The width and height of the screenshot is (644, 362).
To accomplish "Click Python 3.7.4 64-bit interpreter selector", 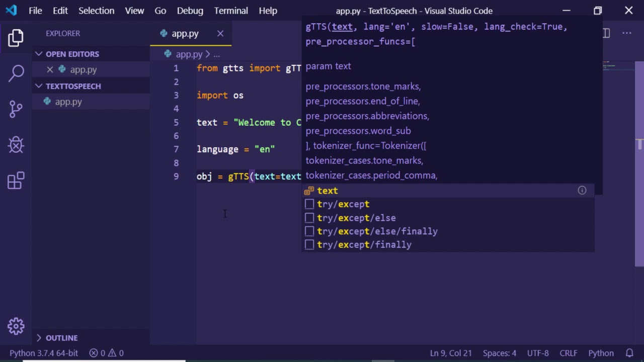I will 44,353.
